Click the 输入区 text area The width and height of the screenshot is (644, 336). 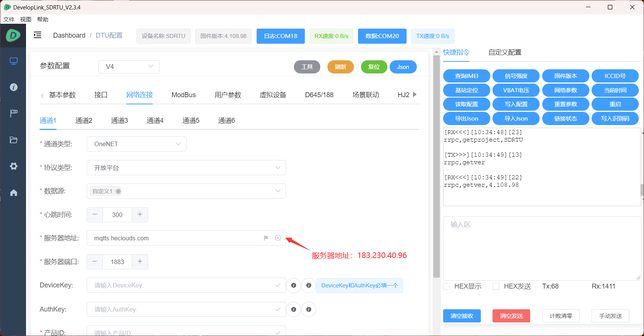542,248
